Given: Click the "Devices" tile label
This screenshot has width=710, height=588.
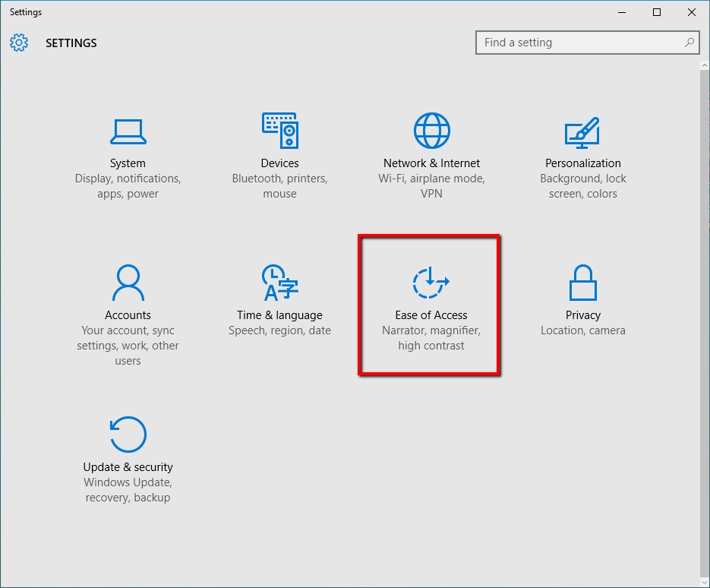Looking at the screenshot, I should tap(280, 163).
